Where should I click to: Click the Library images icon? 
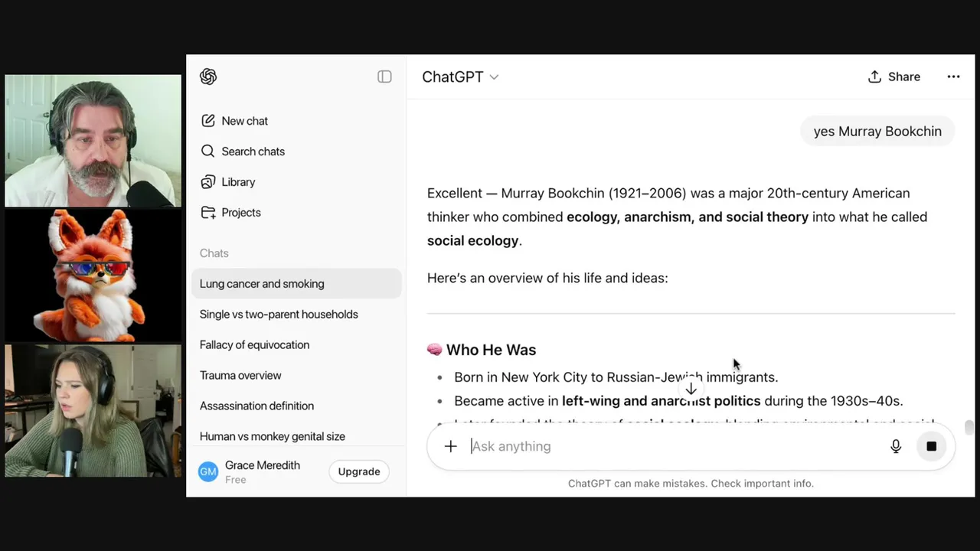pos(207,182)
